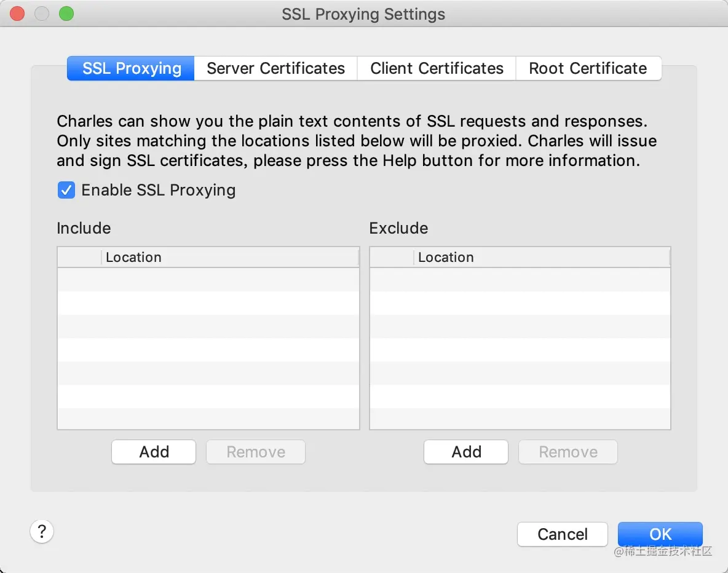Open help with the question mark button
Image resolution: width=728 pixels, height=573 pixels.
(42, 531)
